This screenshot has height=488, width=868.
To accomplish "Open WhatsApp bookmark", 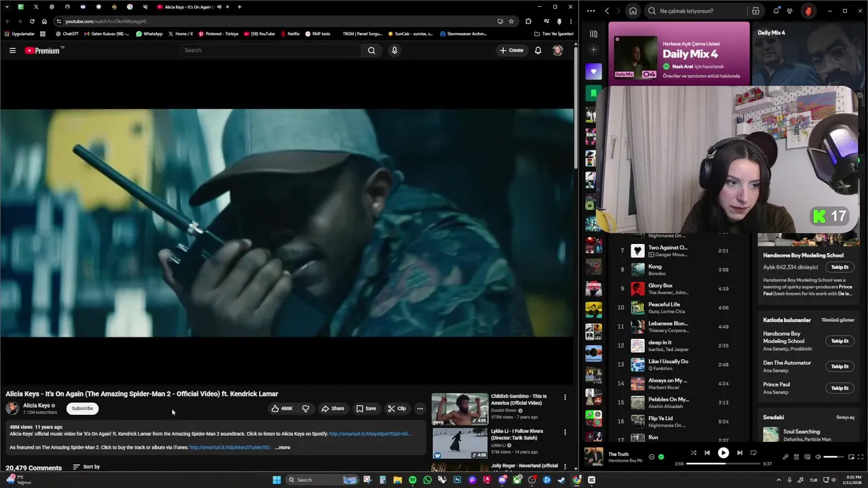I will [149, 34].
